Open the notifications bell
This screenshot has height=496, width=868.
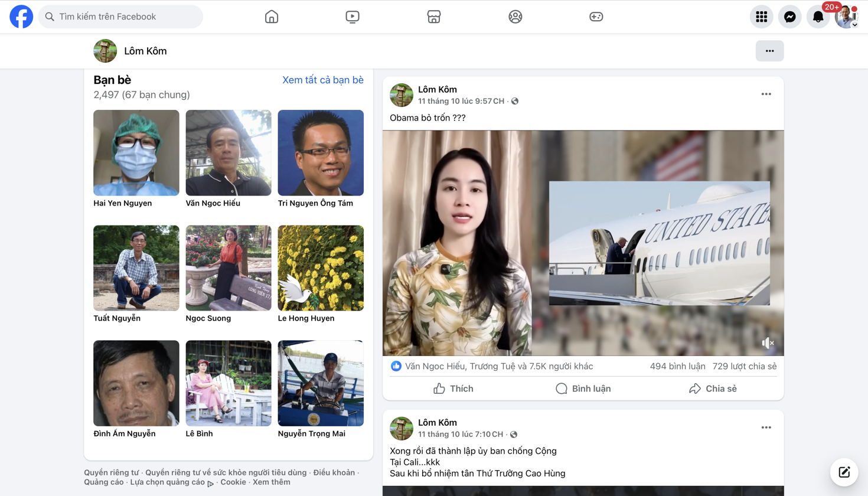[x=818, y=17]
